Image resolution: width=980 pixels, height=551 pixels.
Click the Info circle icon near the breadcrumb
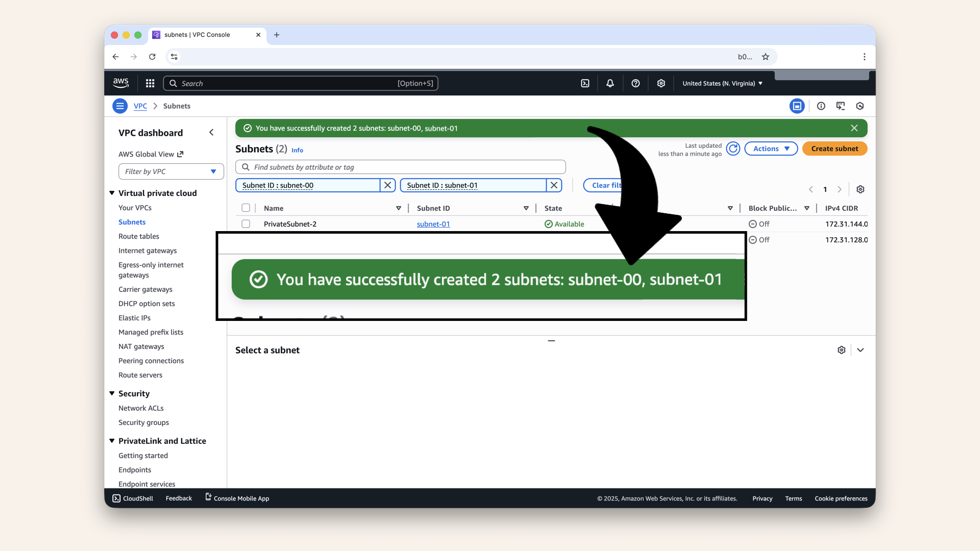821,106
